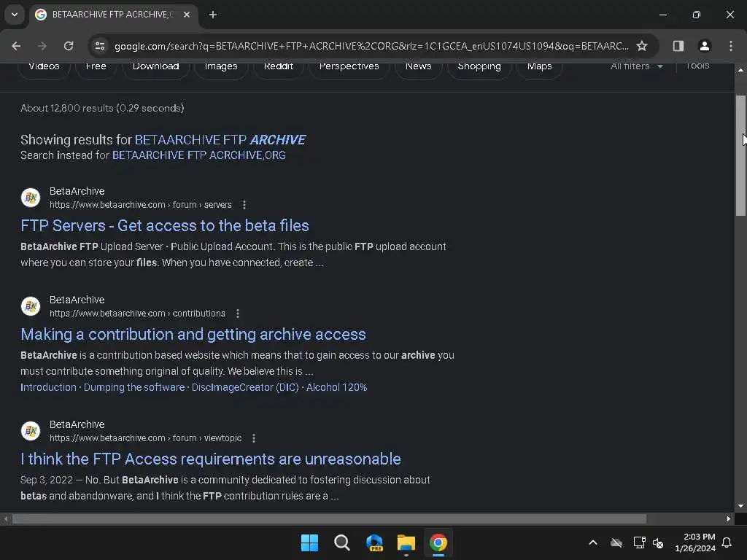View site information icon in address bar
The height and width of the screenshot is (560, 747).
[100, 46]
